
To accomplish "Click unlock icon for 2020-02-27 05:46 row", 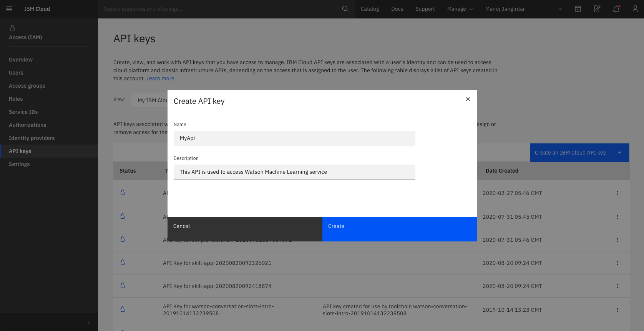I will pos(123,192).
